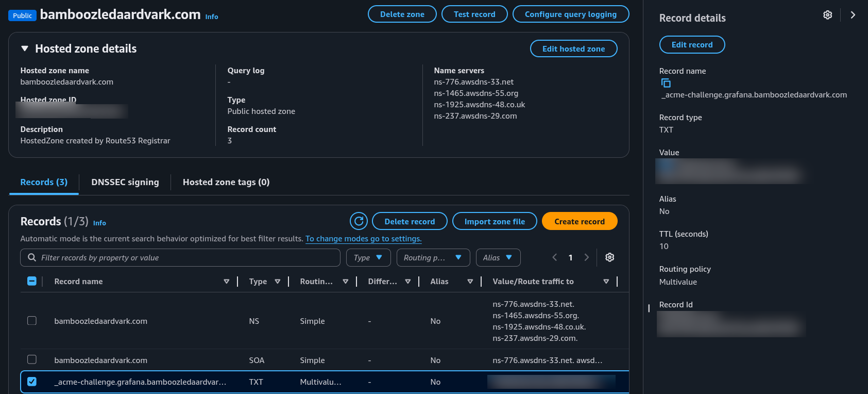This screenshot has width=868, height=394.
Task: Open the Routing policy filter dropdown
Action: pyautogui.click(x=433, y=257)
